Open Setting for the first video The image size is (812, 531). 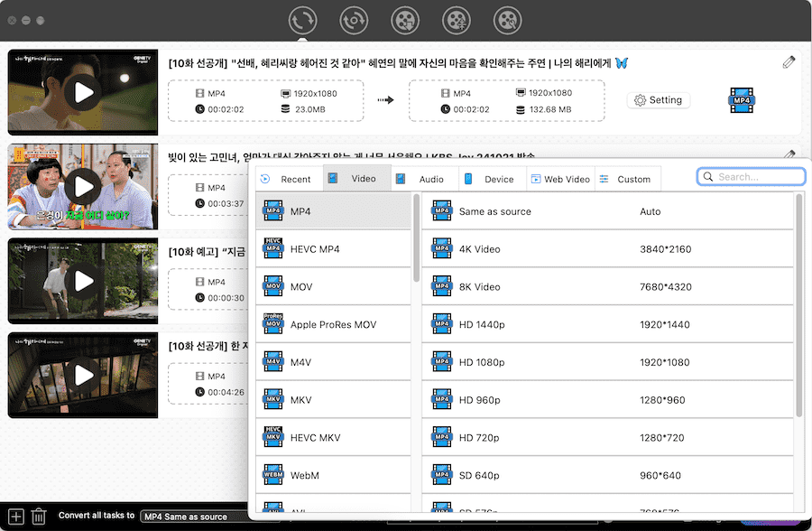(x=659, y=100)
